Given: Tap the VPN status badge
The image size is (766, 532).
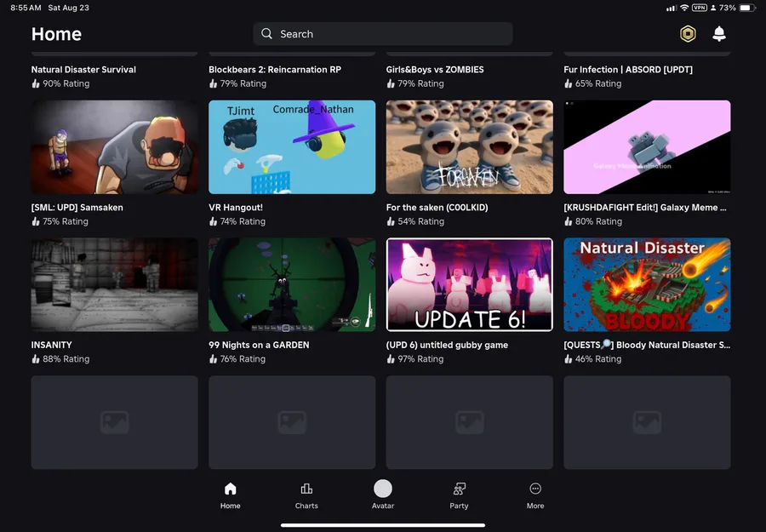Looking at the screenshot, I should (x=699, y=8).
